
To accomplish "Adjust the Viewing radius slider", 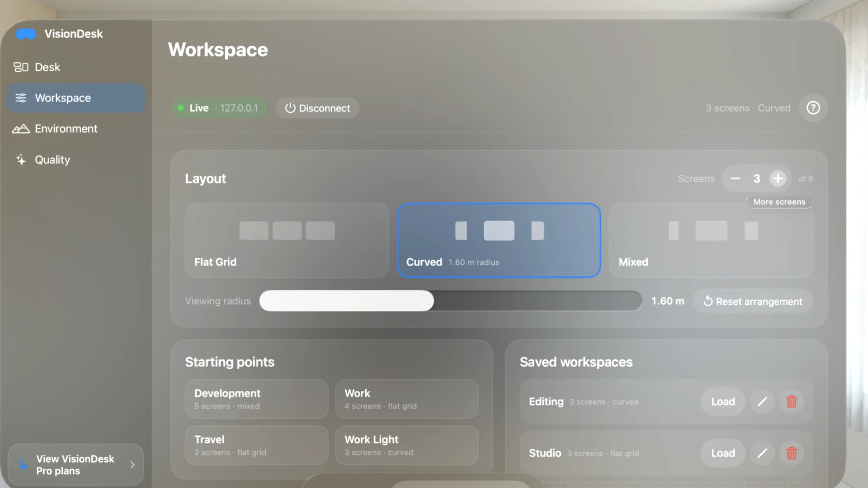I will click(x=450, y=301).
